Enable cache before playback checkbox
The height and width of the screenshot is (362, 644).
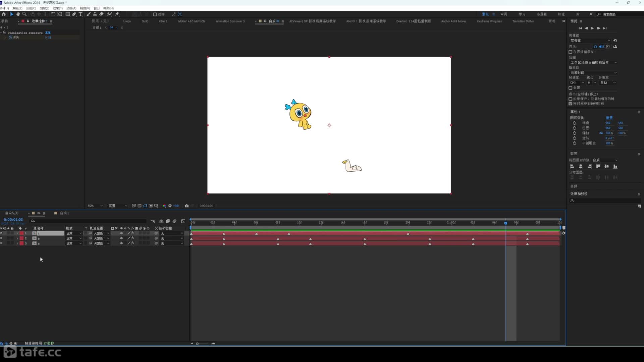[x=571, y=52]
